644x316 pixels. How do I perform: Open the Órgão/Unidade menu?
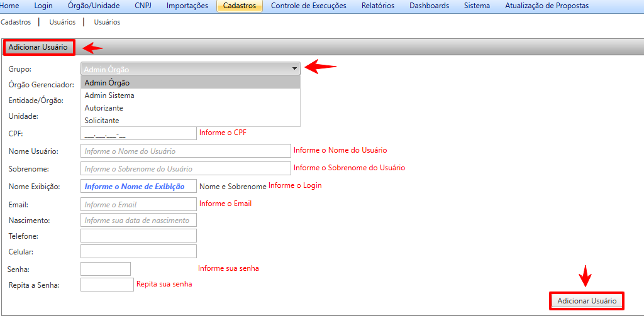pos(94,6)
